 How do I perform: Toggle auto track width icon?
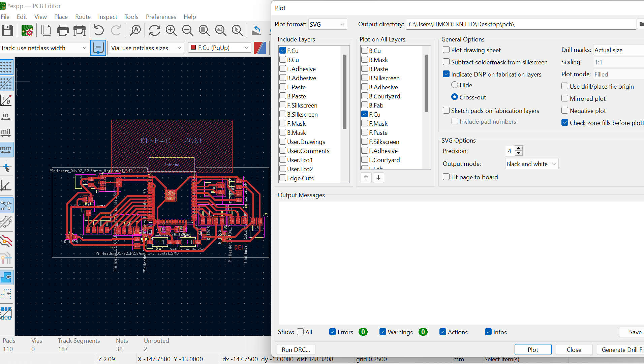(x=98, y=48)
